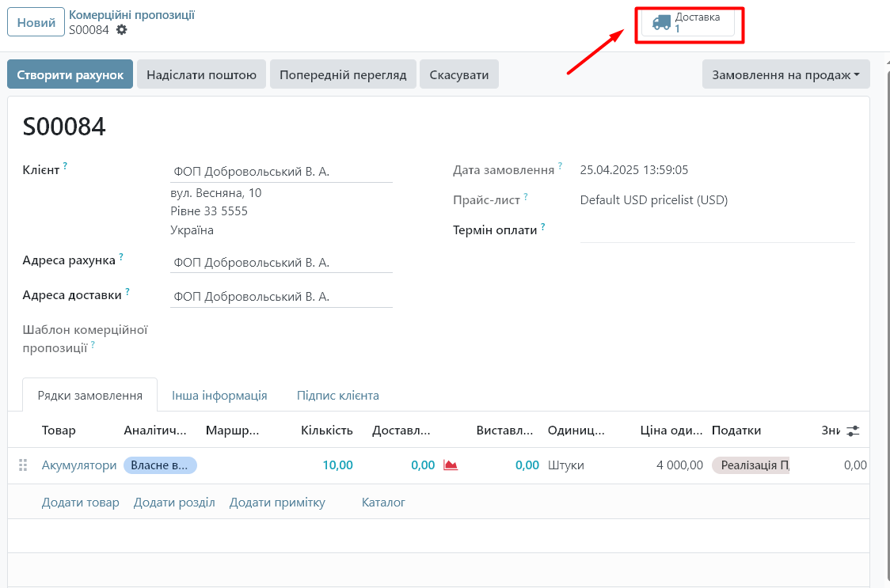Switch to the Інша інформація tab
This screenshot has height=588, width=890.
pos(219,396)
